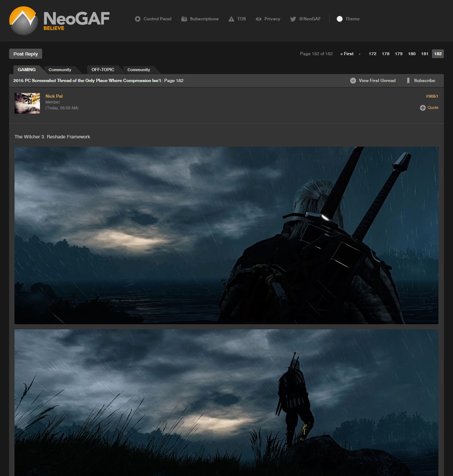The width and height of the screenshot is (453, 476).
Task: Click the 'Member' user title text
Action: pos(53,102)
